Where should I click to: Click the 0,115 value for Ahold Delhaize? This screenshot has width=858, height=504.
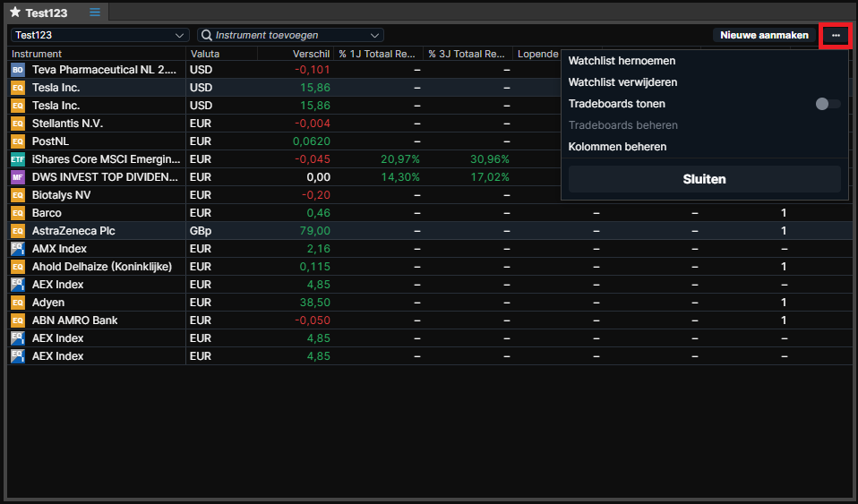coord(314,267)
